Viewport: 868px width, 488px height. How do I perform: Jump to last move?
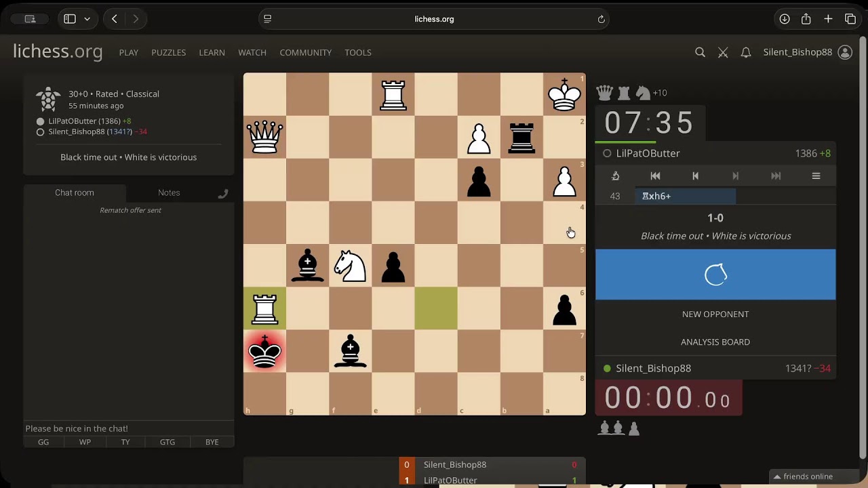click(776, 176)
